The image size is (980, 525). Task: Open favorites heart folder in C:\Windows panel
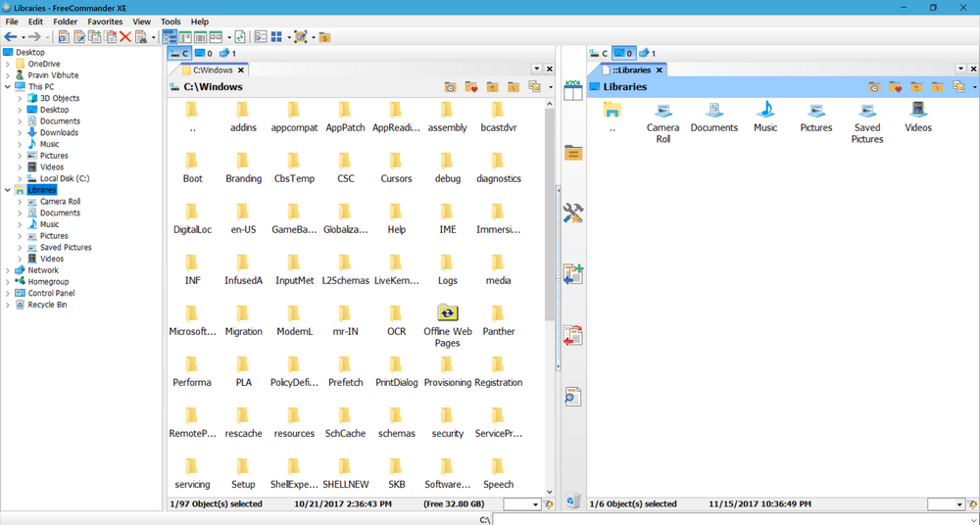point(471,87)
